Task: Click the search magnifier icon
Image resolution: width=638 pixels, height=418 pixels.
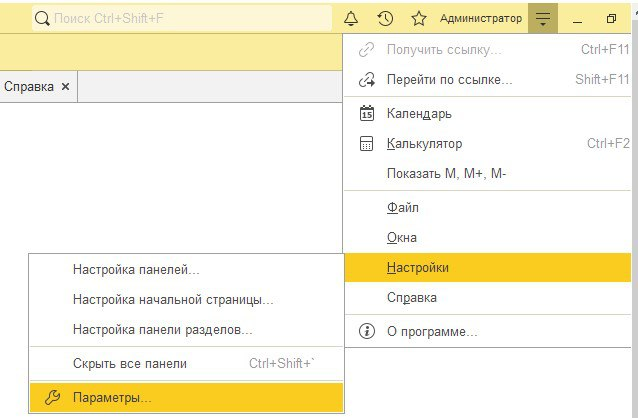Action: coord(42,18)
